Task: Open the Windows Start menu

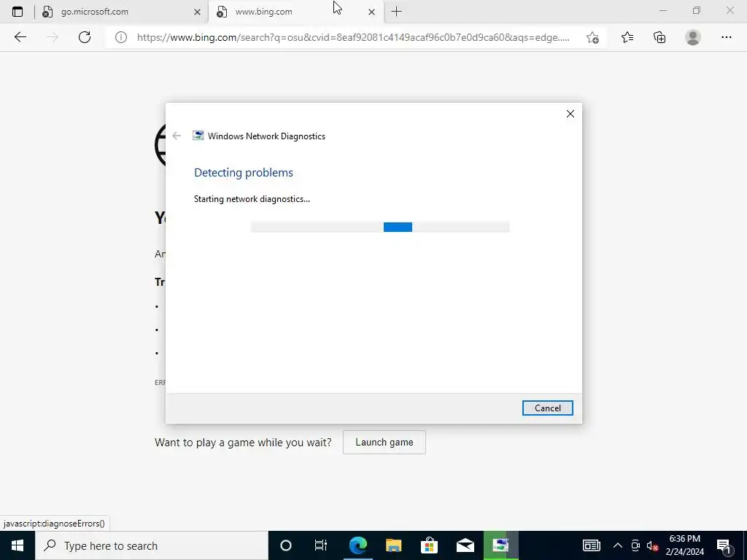Action: click(x=18, y=545)
